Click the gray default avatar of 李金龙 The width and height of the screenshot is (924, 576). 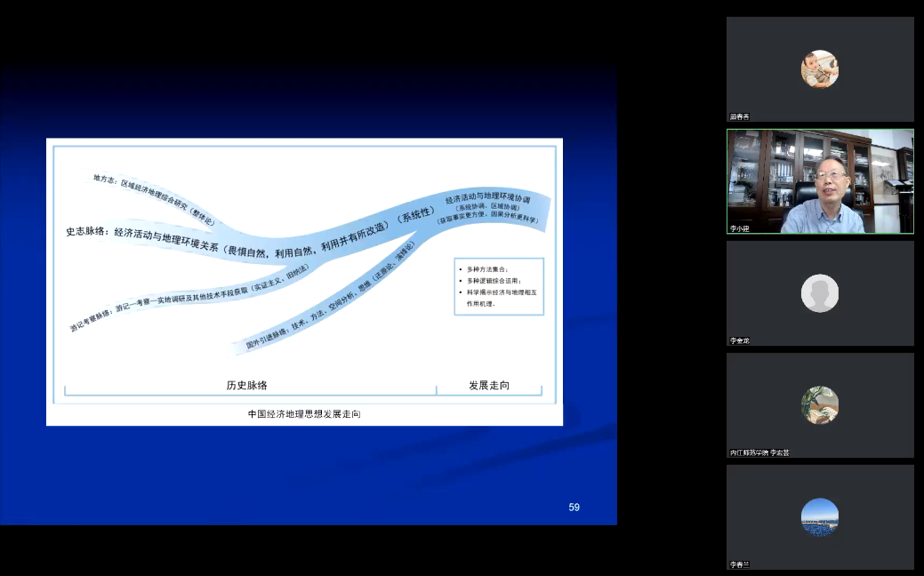point(819,293)
